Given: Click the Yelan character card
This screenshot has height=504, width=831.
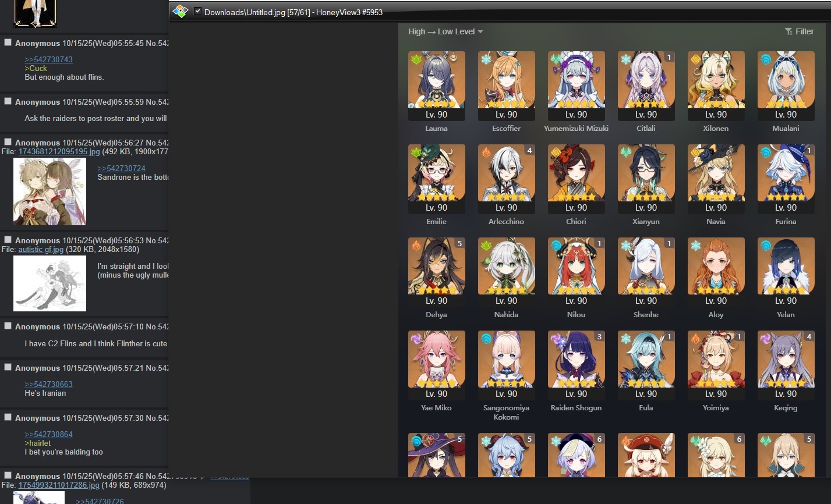Looking at the screenshot, I should (786, 272).
